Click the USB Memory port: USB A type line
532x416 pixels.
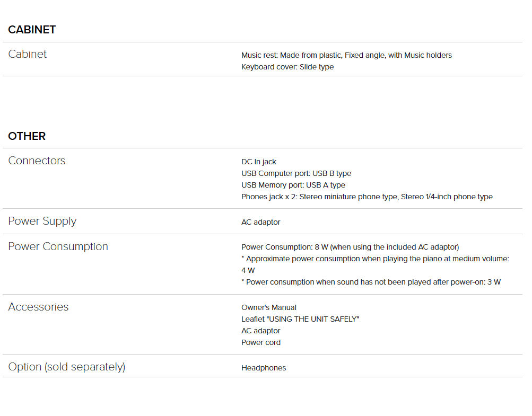point(293,185)
